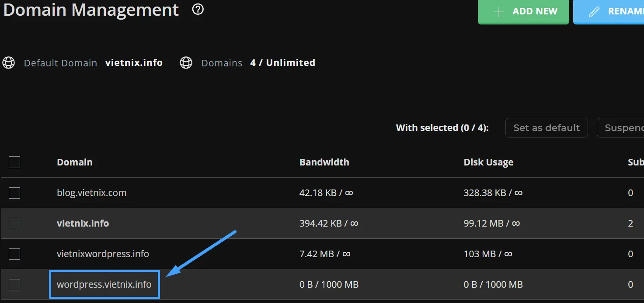Click the 328.38 KB / ∞ disk usage cell
The width and height of the screenshot is (644, 303).
click(493, 193)
